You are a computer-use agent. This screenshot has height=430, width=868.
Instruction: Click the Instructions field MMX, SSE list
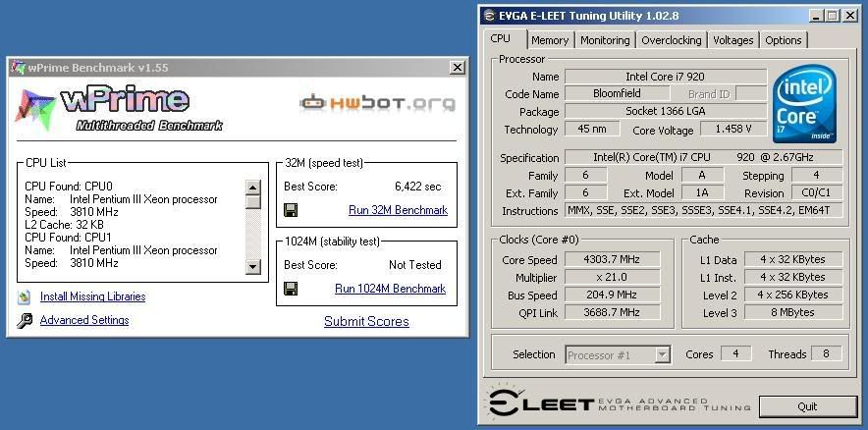[704, 210]
